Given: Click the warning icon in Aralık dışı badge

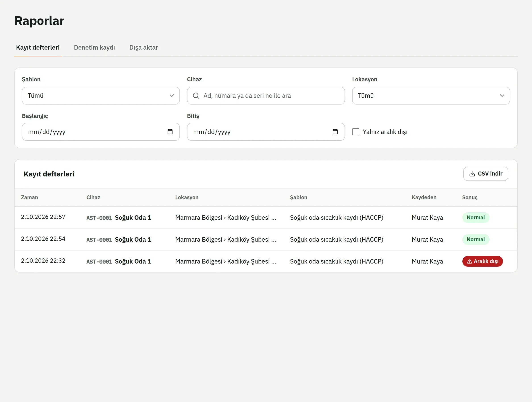Looking at the screenshot, I should point(469,261).
